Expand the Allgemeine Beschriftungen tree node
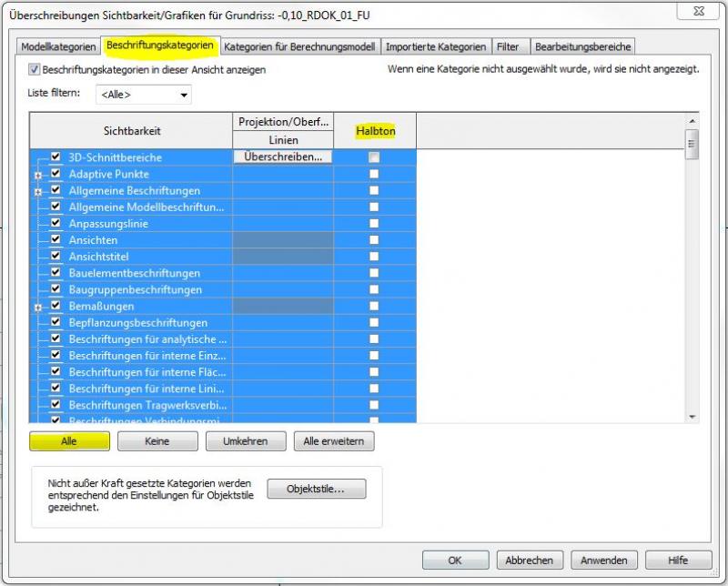 coord(38,191)
